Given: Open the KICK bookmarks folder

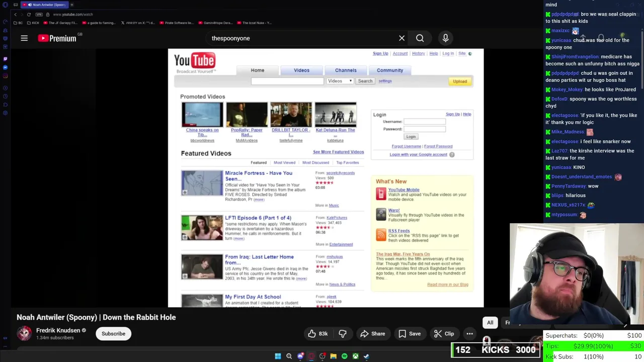Looking at the screenshot, I should coord(33,23).
